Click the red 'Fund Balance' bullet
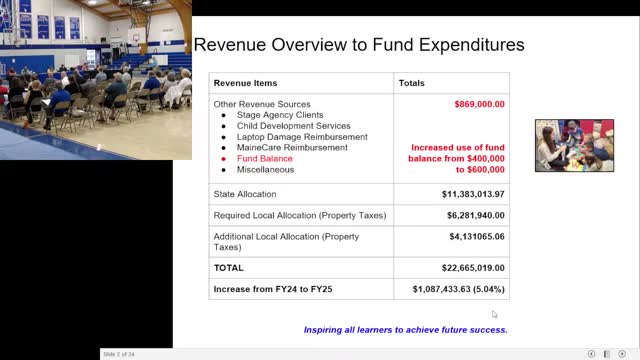This screenshot has width=640, height=360. (264, 158)
